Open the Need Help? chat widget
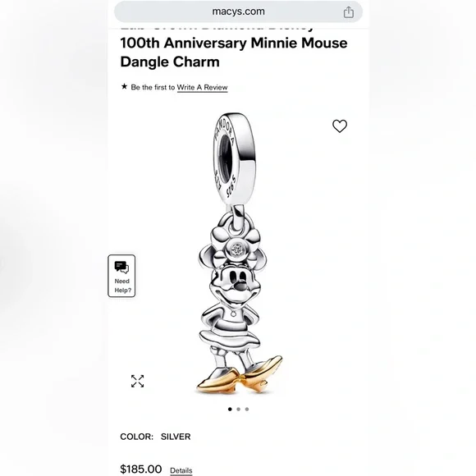 pos(121,276)
